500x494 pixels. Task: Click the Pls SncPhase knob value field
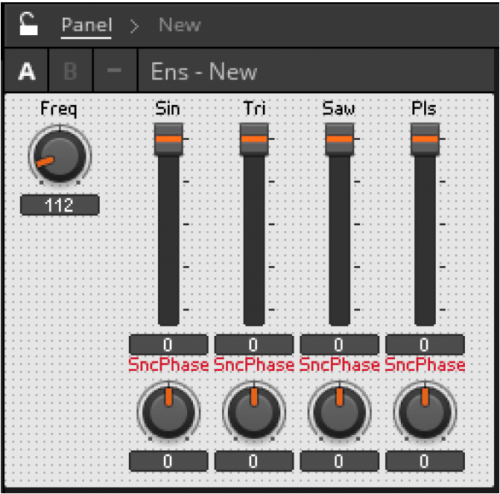pos(425,461)
